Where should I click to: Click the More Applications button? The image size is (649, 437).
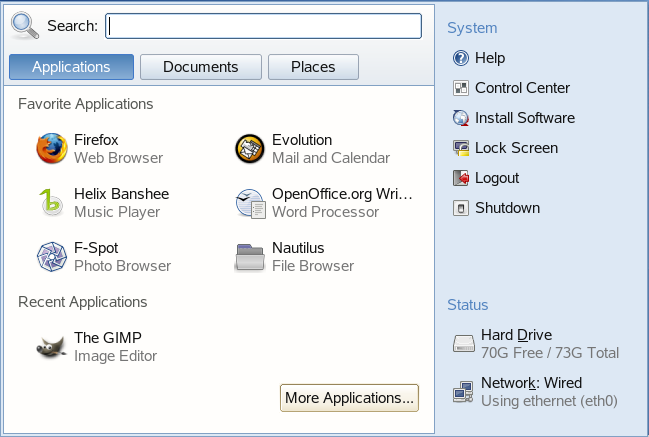349,398
